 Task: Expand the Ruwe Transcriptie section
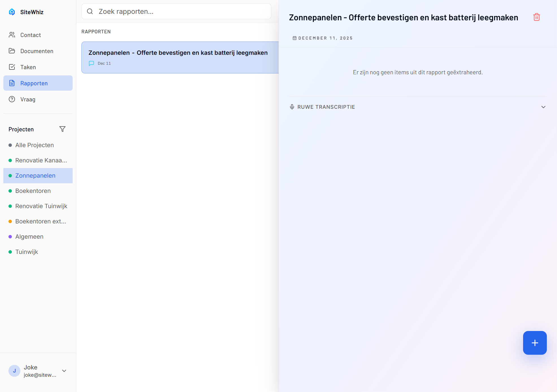[x=543, y=107]
